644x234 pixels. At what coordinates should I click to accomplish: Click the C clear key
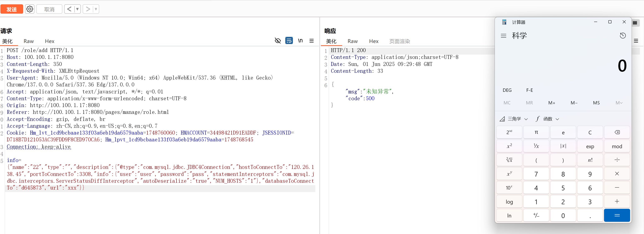point(590,132)
